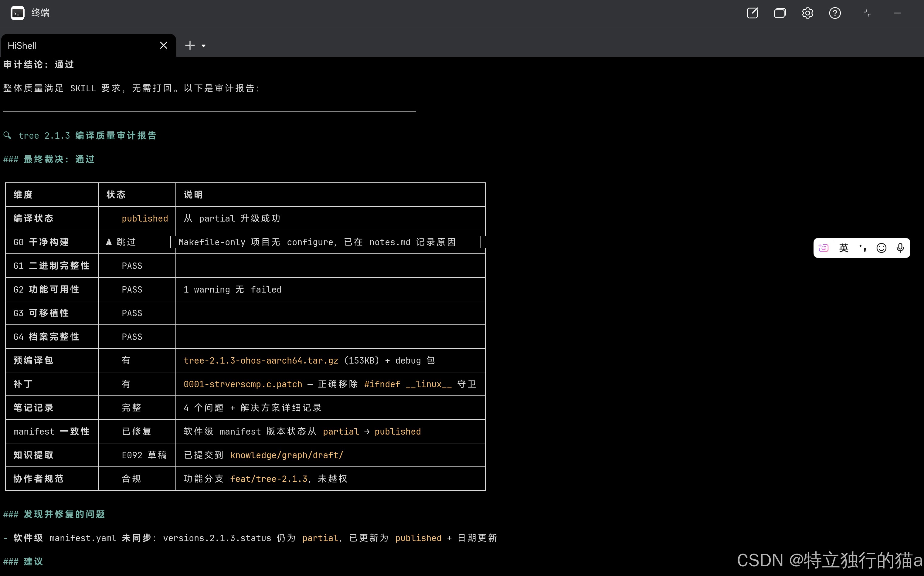
Task: Toggle punctuation mode in input bar
Action: [x=863, y=248]
